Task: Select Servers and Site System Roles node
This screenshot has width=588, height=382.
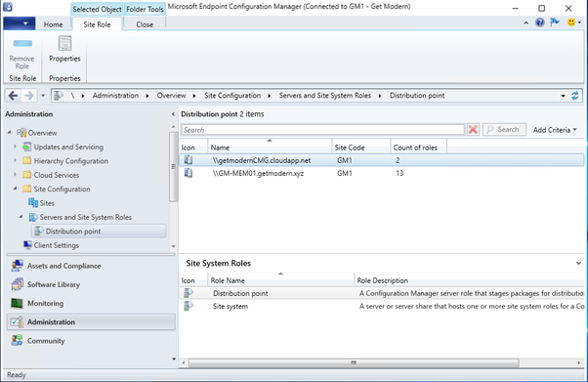Action: pyautogui.click(x=86, y=217)
